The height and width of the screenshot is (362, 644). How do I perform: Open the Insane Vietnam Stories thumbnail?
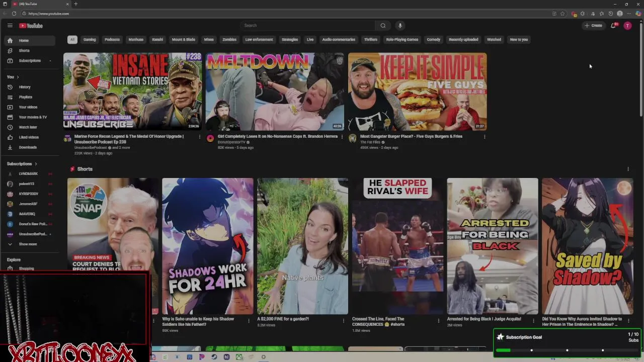132,92
